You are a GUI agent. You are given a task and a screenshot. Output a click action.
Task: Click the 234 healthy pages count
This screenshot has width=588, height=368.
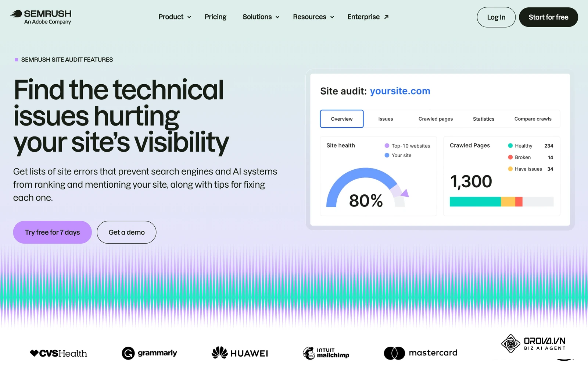549,146
